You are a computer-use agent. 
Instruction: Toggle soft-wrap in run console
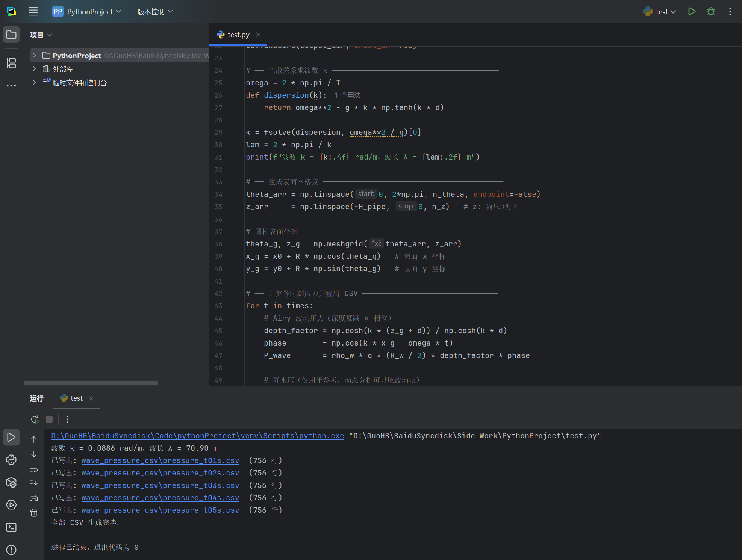click(x=34, y=469)
